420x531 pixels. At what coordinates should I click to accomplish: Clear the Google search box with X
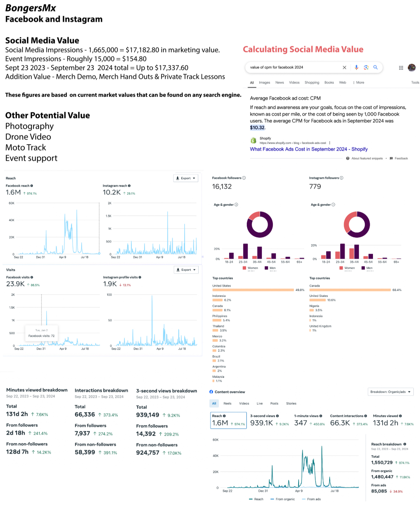pyautogui.click(x=344, y=67)
